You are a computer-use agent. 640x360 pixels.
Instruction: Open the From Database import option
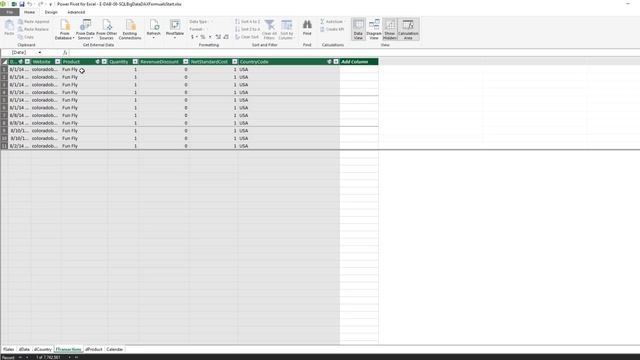point(64,29)
